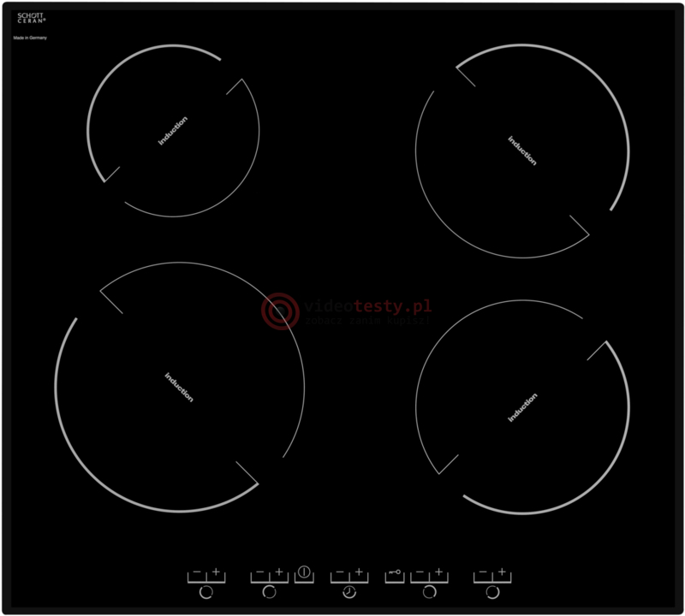Tap the timer clock icon
The height and width of the screenshot is (616, 685).
pyautogui.click(x=348, y=591)
